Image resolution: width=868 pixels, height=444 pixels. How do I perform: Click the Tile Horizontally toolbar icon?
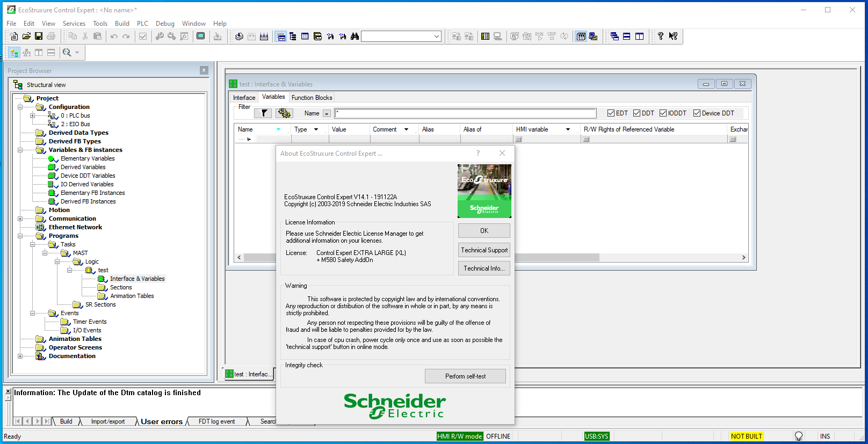(x=627, y=36)
